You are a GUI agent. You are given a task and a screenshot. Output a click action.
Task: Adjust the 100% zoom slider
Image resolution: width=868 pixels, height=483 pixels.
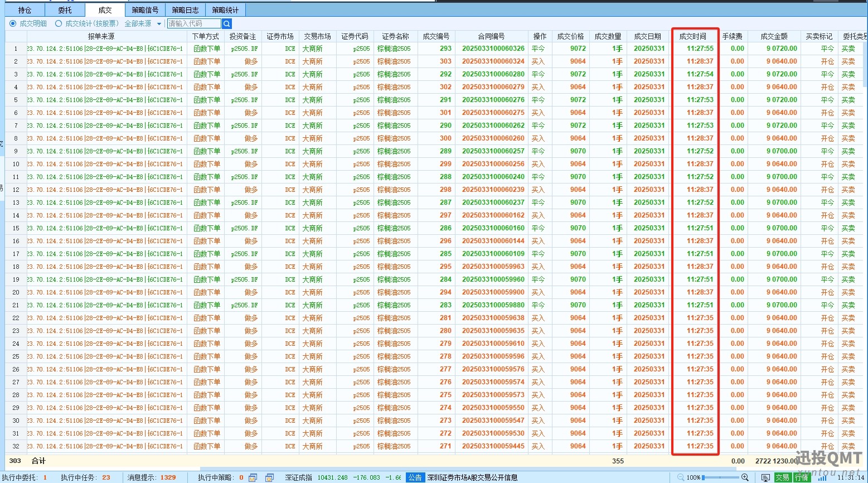[x=720, y=477]
